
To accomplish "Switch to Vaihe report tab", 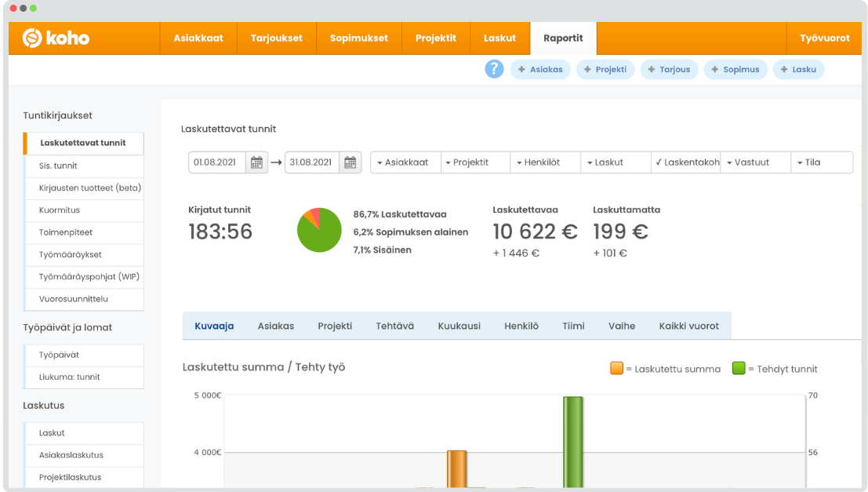I will point(622,326).
